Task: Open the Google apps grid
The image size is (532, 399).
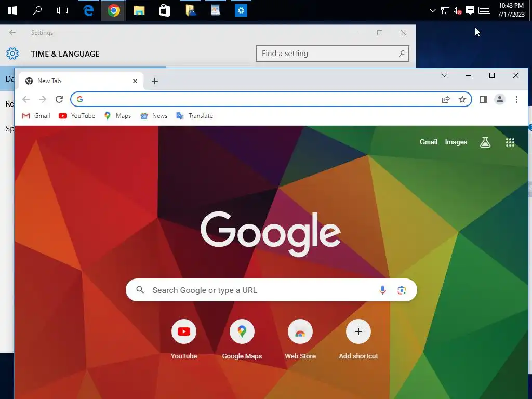Action: point(510,142)
